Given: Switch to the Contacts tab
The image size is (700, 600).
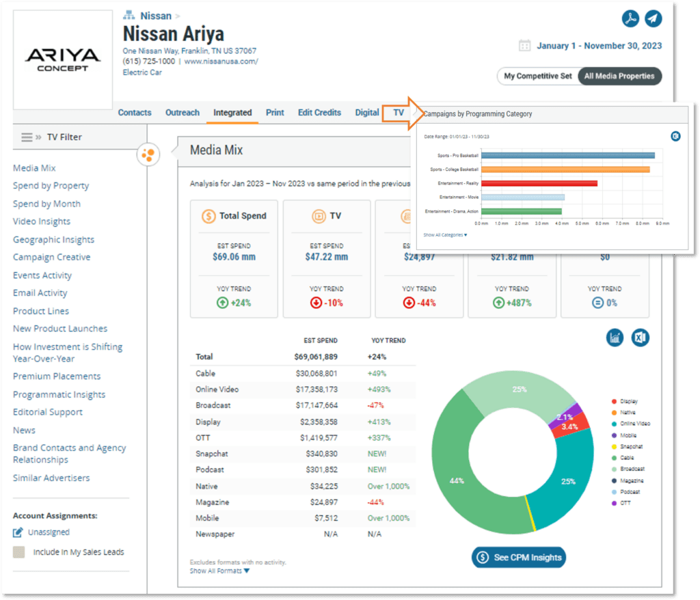Looking at the screenshot, I should coord(135,113).
